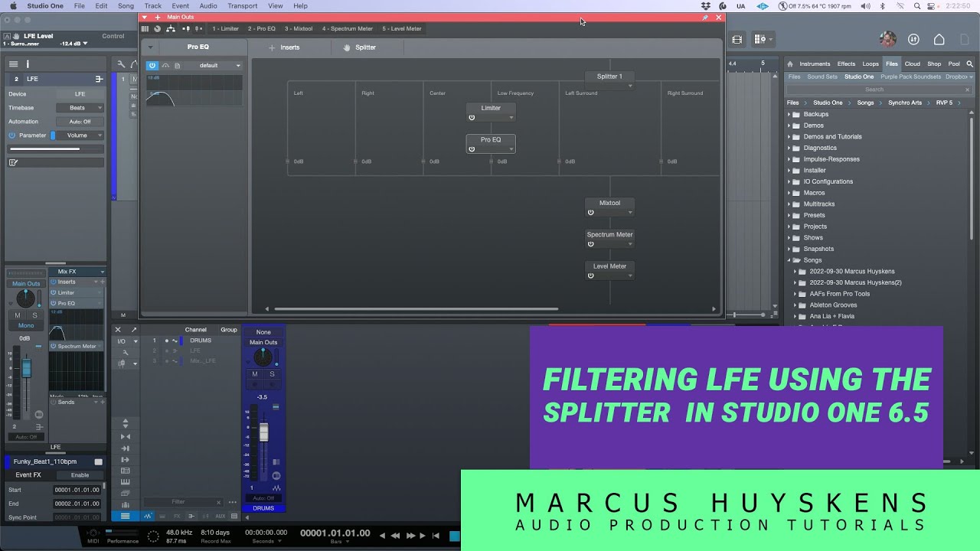Open the routing view icon in Main Outs window
The height and width of the screenshot is (551, 980).
[171, 29]
